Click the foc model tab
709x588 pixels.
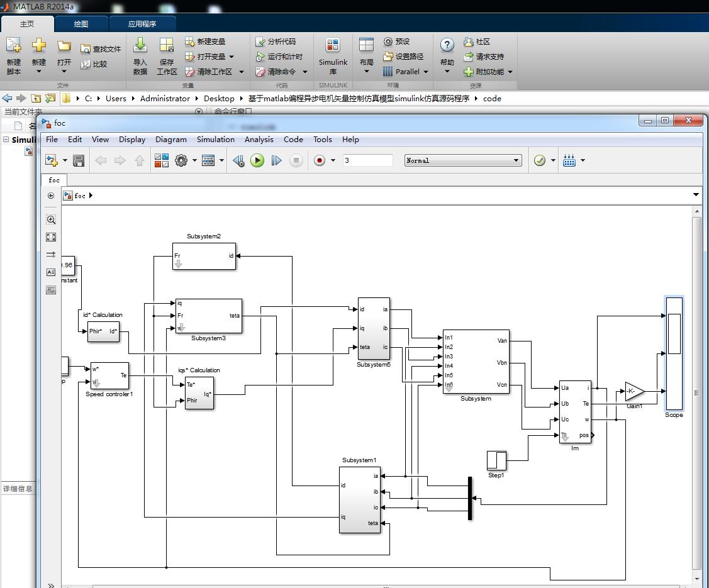pos(54,180)
